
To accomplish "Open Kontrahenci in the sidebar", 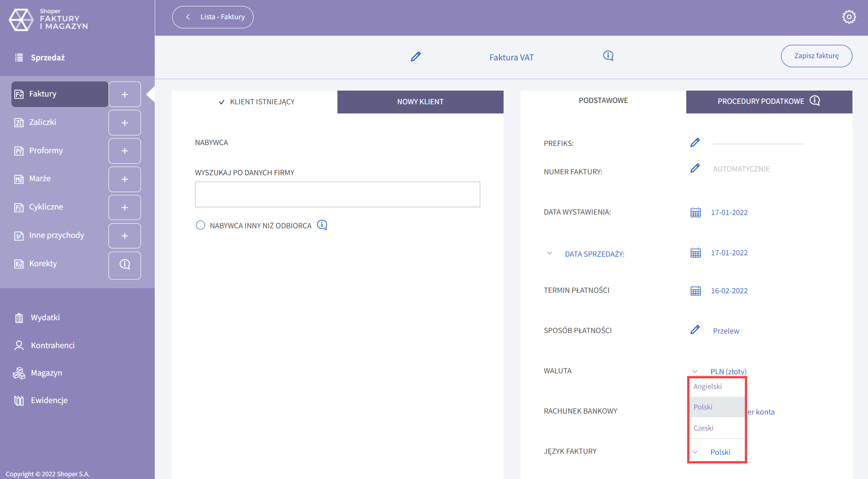I will (53, 345).
